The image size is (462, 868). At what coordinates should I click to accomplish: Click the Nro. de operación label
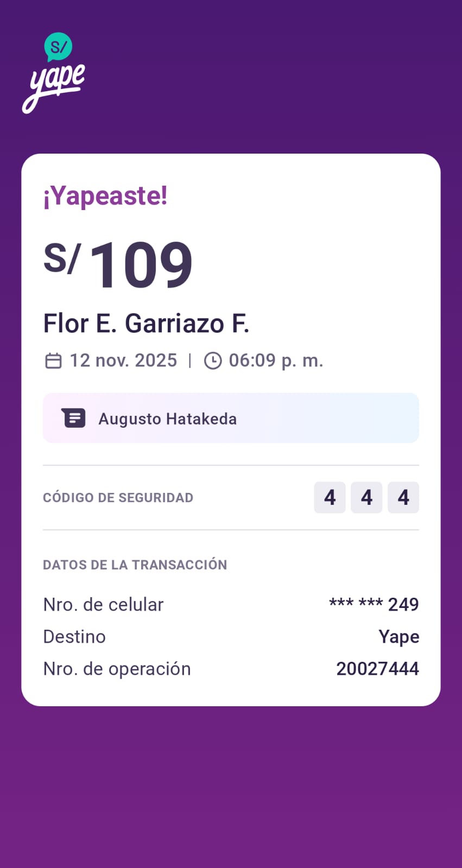pos(117,669)
